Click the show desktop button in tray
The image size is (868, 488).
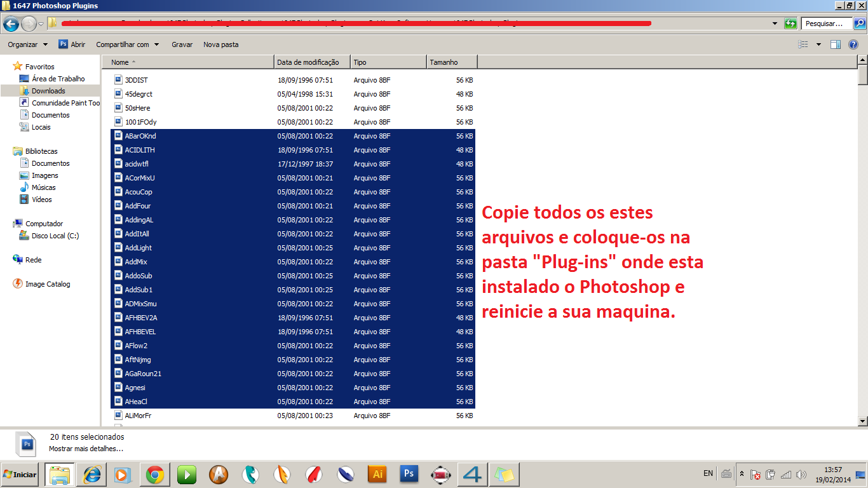click(861, 474)
